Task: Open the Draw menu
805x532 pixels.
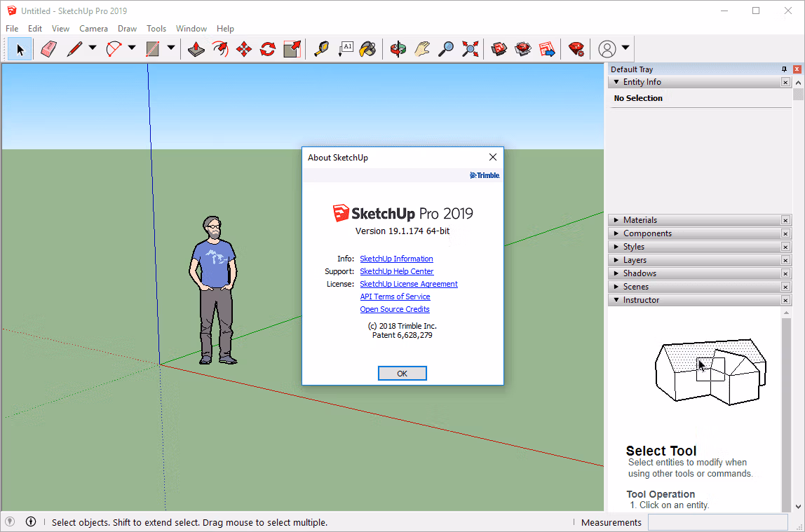Action: click(128, 29)
